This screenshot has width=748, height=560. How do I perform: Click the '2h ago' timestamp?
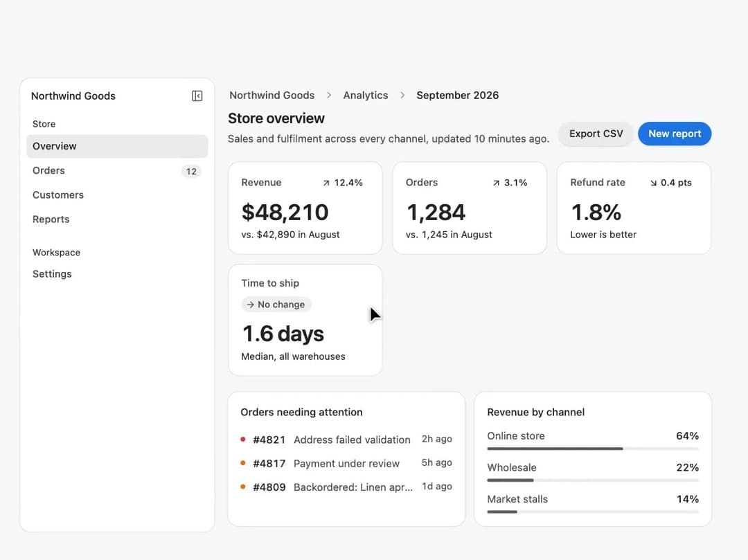pyautogui.click(x=437, y=439)
